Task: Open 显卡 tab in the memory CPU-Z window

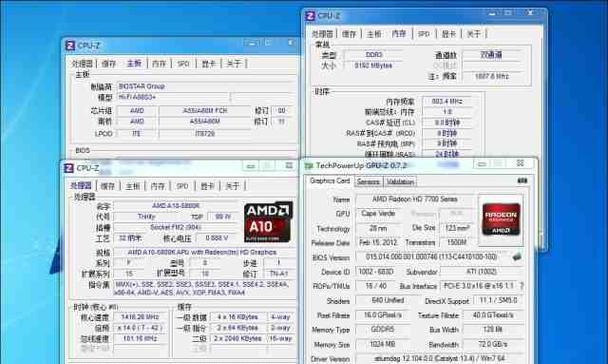Action: pos(449,34)
